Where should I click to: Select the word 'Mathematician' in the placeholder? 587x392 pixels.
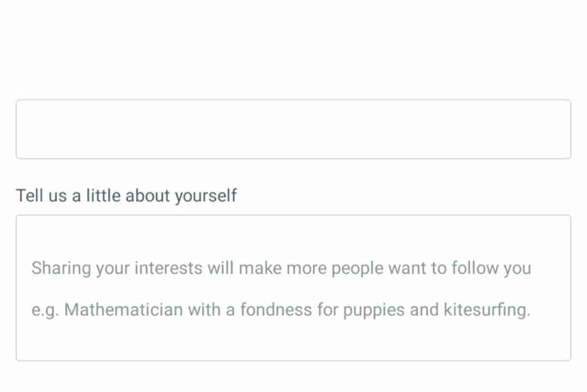[123, 310]
